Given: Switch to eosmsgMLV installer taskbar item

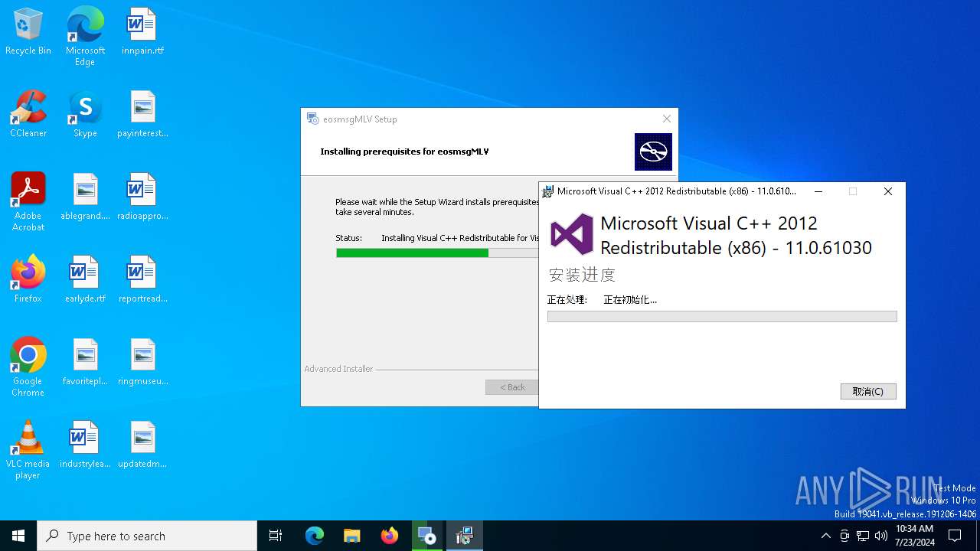Looking at the screenshot, I should tap(426, 536).
